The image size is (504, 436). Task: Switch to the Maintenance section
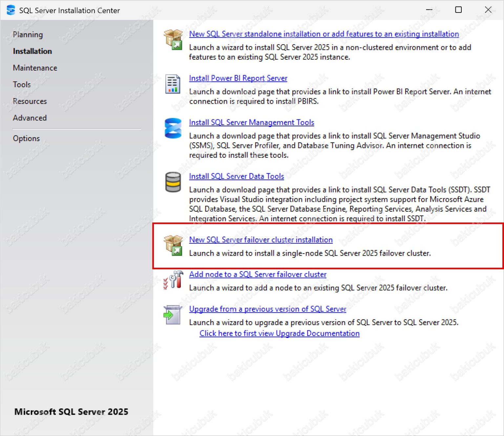point(35,68)
